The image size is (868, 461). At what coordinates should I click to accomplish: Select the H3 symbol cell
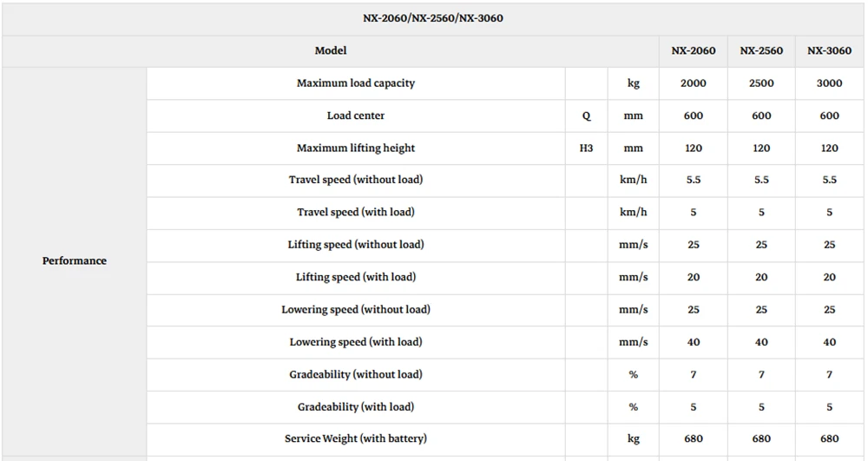tap(586, 148)
